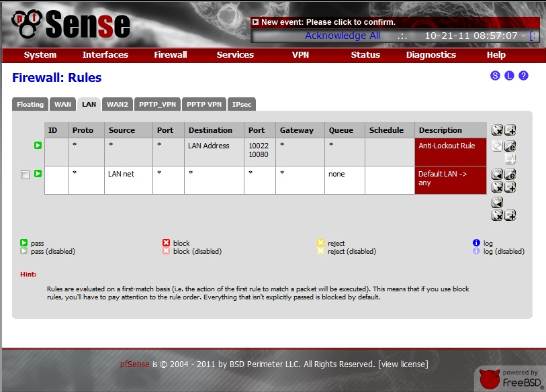Switch to the Floating tab
The image size is (546, 392).
pyautogui.click(x=30, y=104)
